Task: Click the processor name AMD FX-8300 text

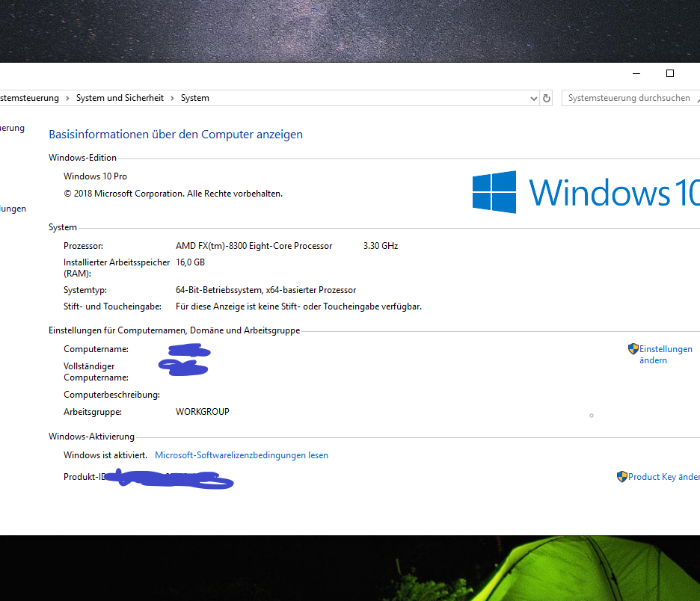Action: click(254, 246)
